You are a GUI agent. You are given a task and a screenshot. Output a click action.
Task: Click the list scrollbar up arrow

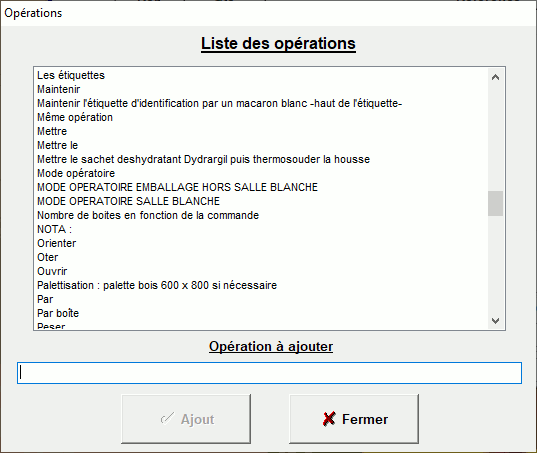[495, 77]
